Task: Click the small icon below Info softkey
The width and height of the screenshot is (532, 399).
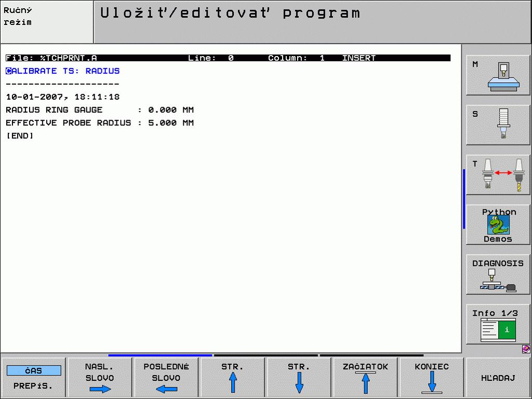Action: click(x=526, y=349)
